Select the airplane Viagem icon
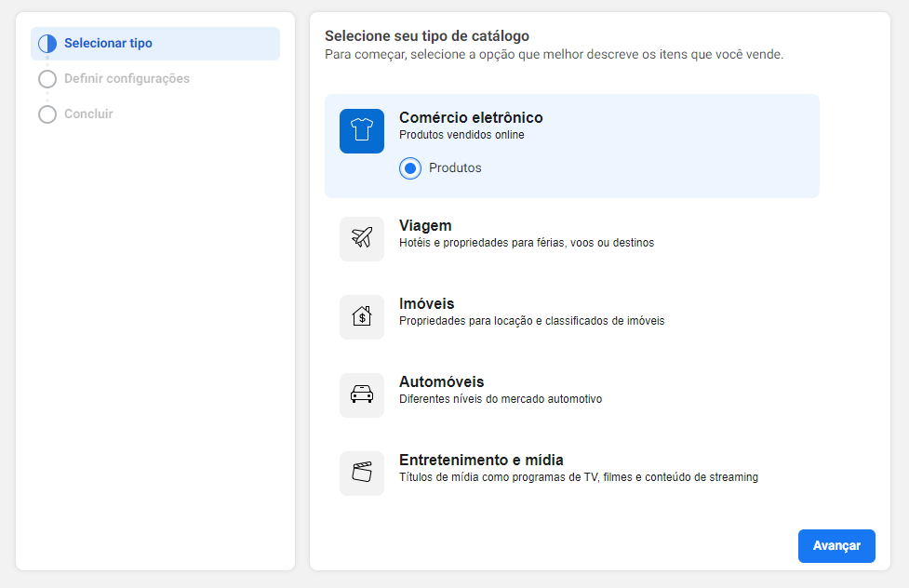This screenshot has width=909, height=588. (362, 239)
